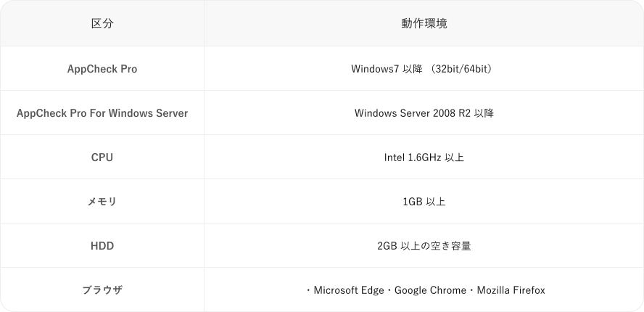Click Windows Server 2008 R2 以降 text
Screen dimensions: 644x312
click(x=424, y=113)
